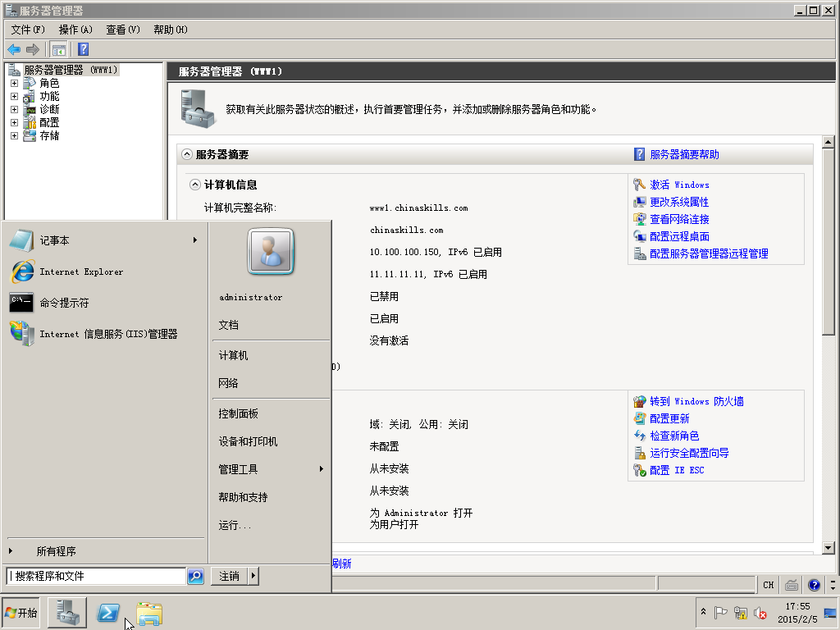
Task: Collapse the 服务器摘要 section
Action: [x=187, y=154]
